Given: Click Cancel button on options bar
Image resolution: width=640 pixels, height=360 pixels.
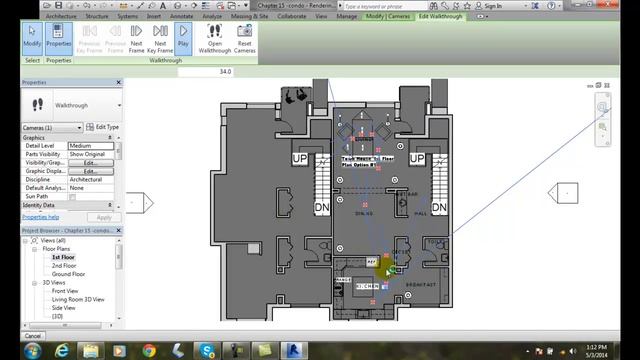Looking at the screenshot, I should [33, 336].
